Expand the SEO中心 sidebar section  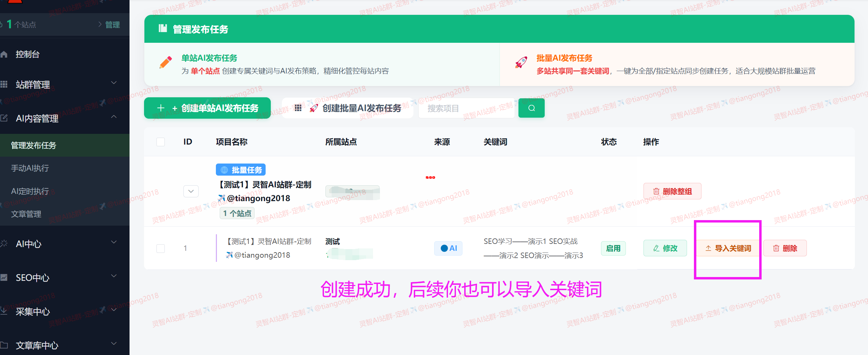[114, 276]
